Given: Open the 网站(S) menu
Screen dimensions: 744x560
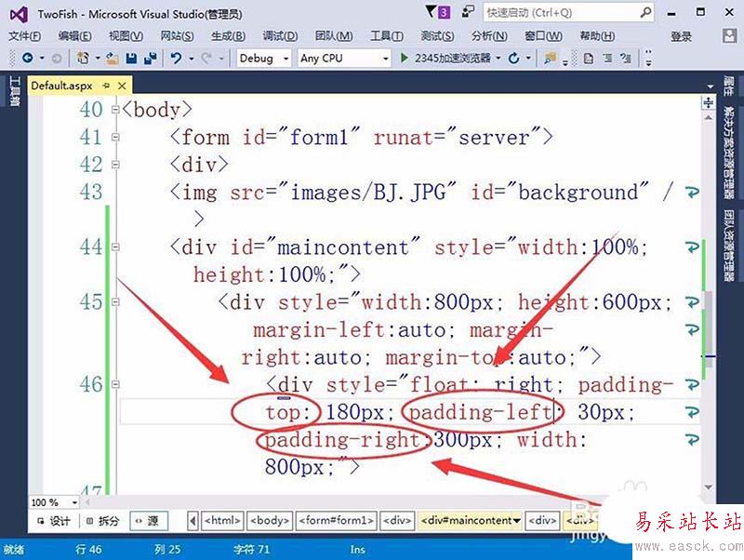Looking at the screenshot, I should point(177,36).
